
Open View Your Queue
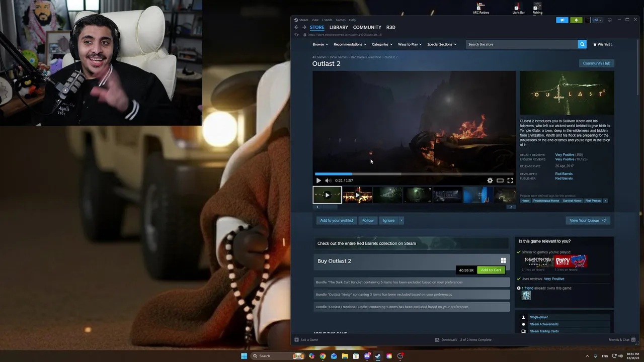coord(588,220)
